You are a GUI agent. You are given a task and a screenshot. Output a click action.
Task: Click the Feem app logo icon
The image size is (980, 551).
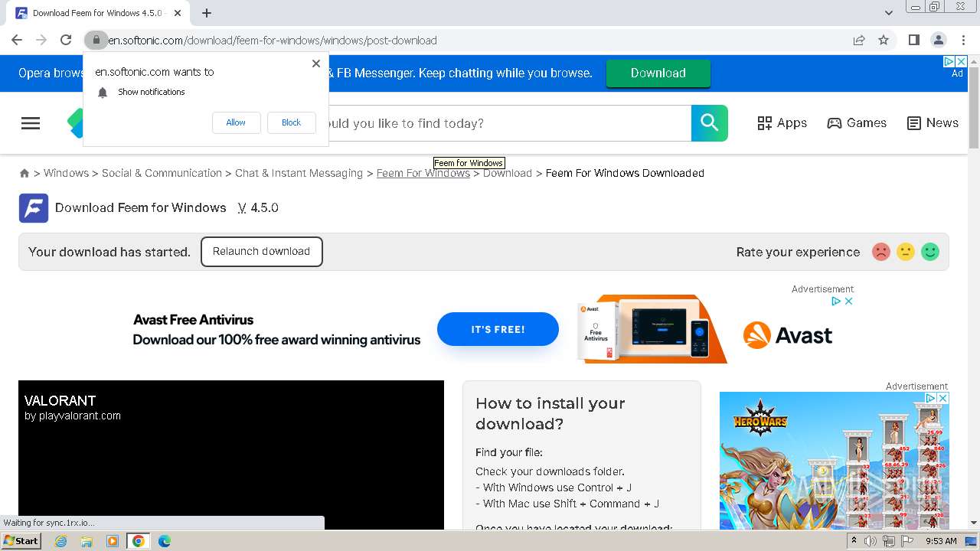coord(34,208)
